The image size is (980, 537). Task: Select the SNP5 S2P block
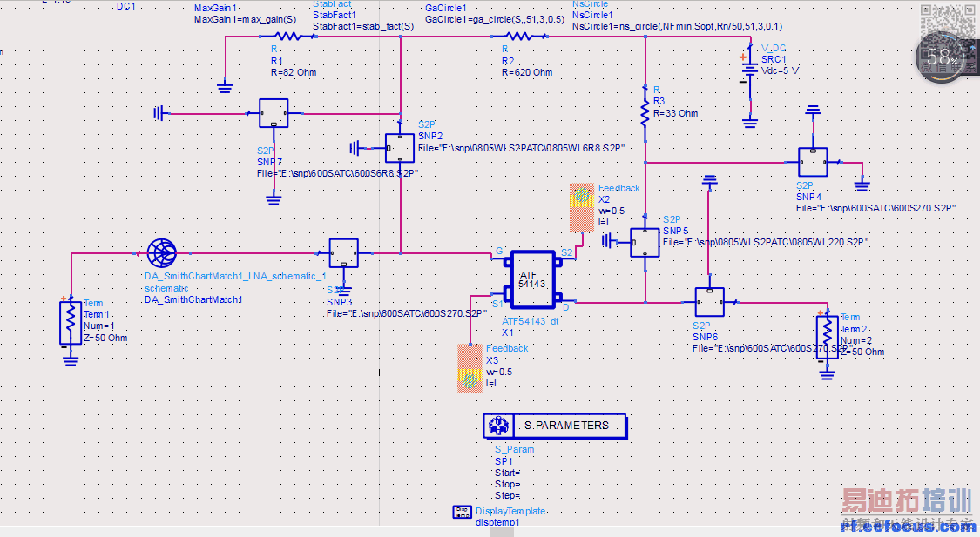point(645,242)
